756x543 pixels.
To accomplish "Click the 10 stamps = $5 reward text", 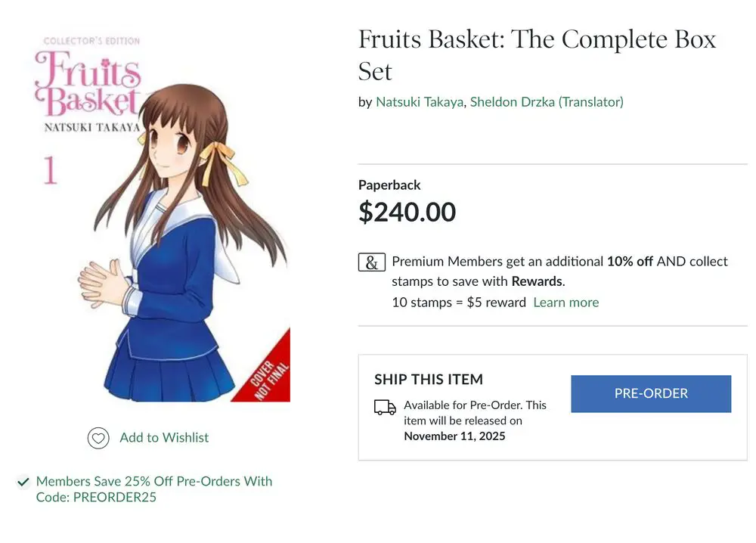I will (x=458, y=303).
